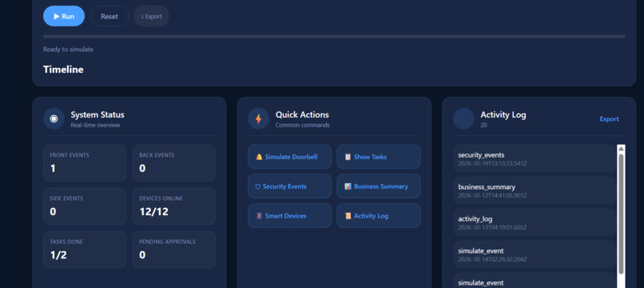This screenshot has height=288, width=644.
Task: Click the Timeline heading
Action: [x=63, y=70]
